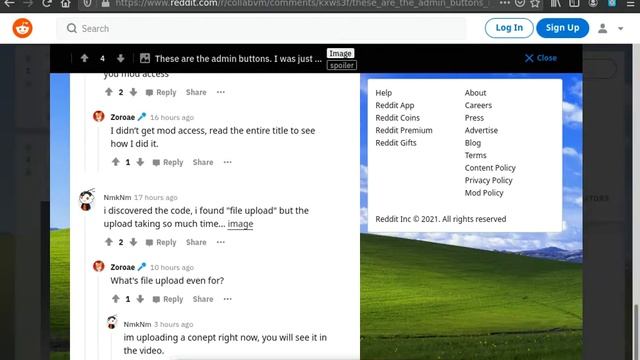Open the Privacy Policy footer link

[489, 180]
